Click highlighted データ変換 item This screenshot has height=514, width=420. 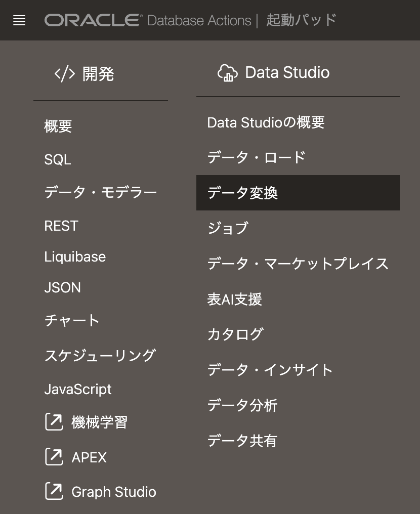coord(298,193)
